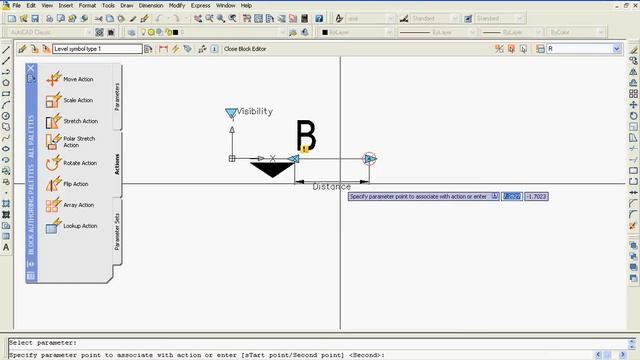Click the Undo arrow icon
The height and width of the screenshot is (360, 640).
(x=159, y=18)
